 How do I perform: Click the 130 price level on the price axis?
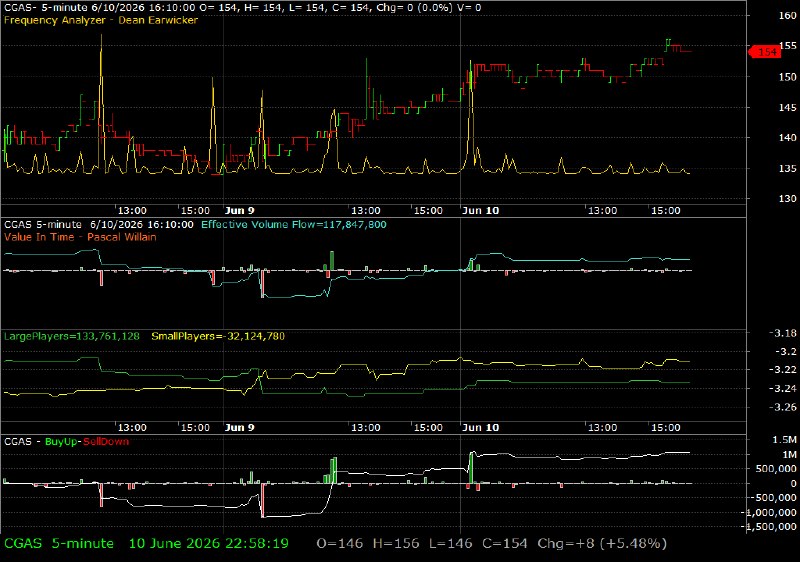[x=788, y=199]
